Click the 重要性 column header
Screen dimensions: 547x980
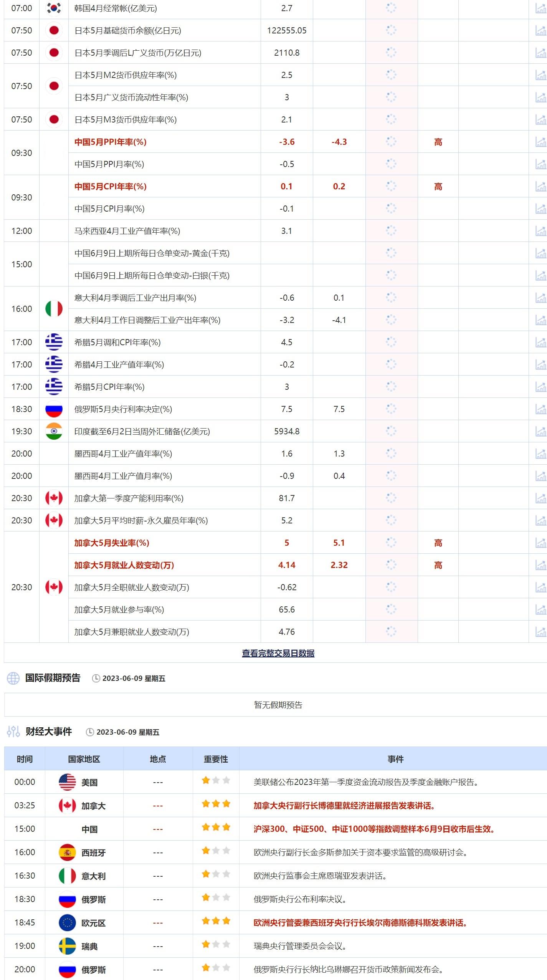(x=216, y=759)
